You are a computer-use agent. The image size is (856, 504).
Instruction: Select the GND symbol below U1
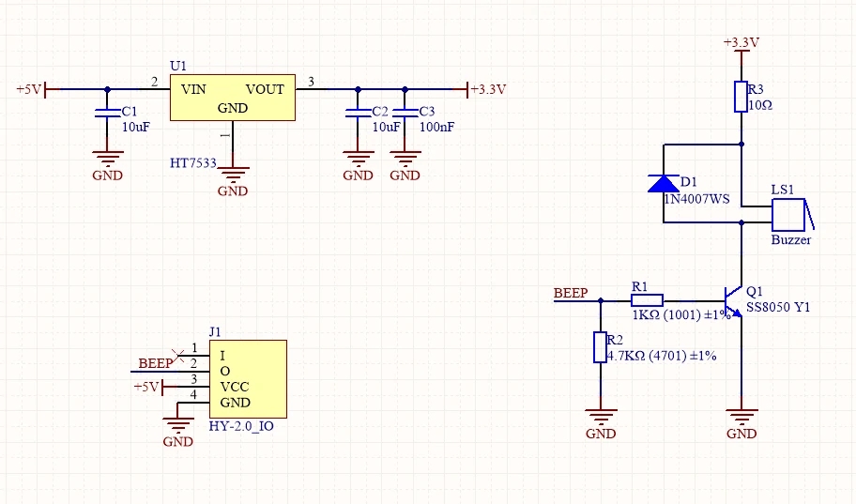[x=233, y=176]
